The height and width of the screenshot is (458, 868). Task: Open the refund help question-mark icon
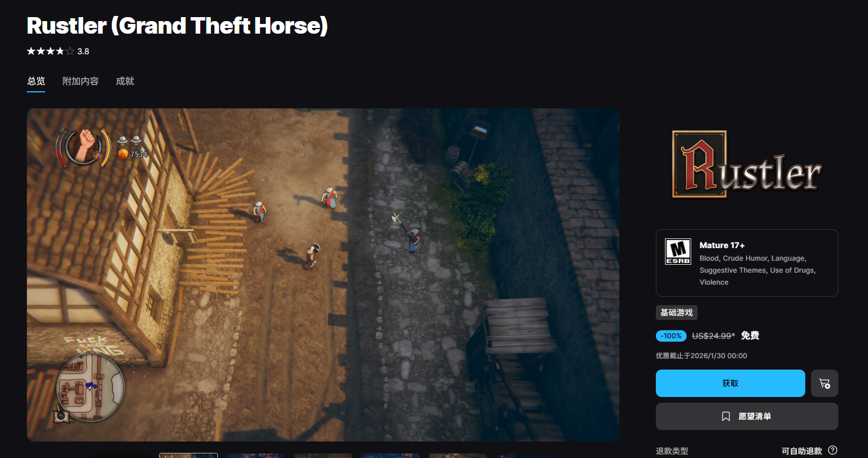[833, 450]
